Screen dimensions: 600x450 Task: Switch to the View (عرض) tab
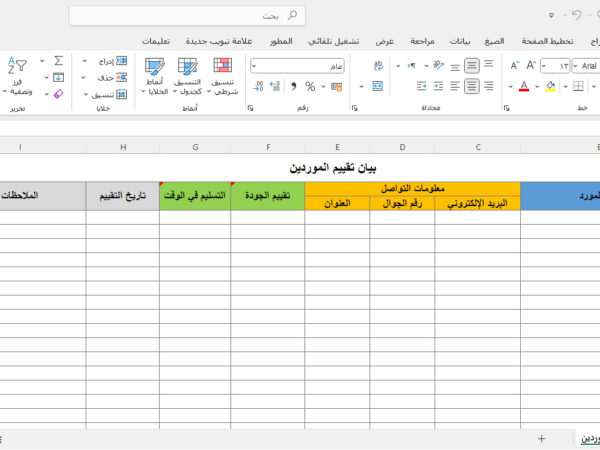(385, 41)
